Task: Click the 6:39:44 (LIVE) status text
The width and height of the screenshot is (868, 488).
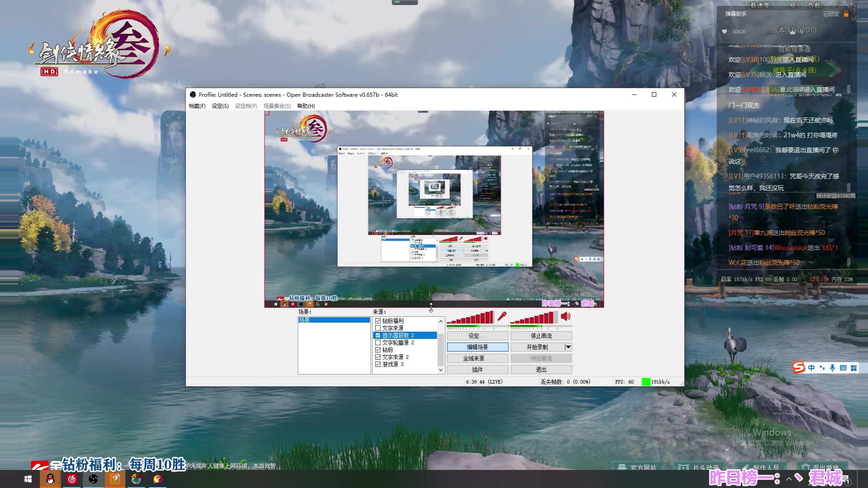Action: click(484, 382)
